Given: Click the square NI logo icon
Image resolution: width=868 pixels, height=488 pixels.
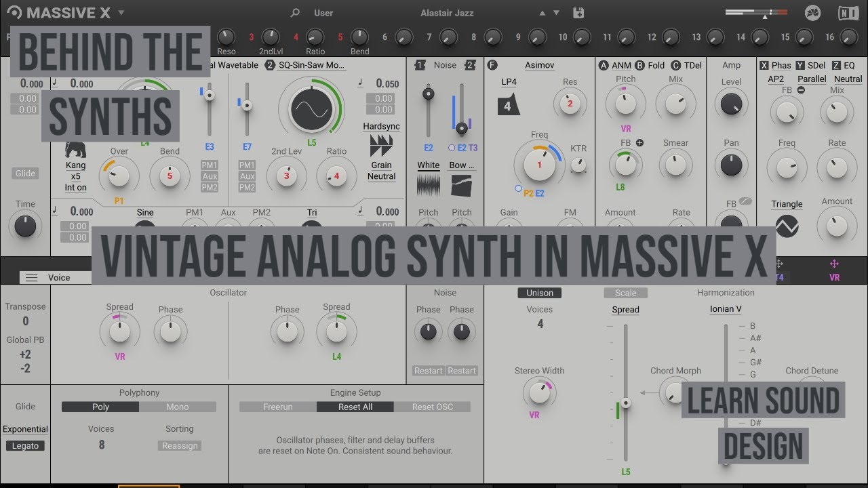Looking at the screenshot, I should [847, 13].
